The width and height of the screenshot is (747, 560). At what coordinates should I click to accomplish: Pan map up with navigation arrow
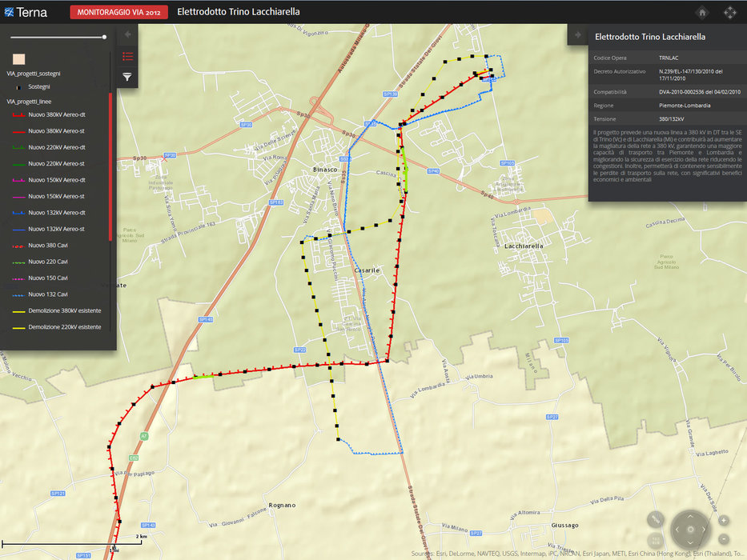(689, 515)
